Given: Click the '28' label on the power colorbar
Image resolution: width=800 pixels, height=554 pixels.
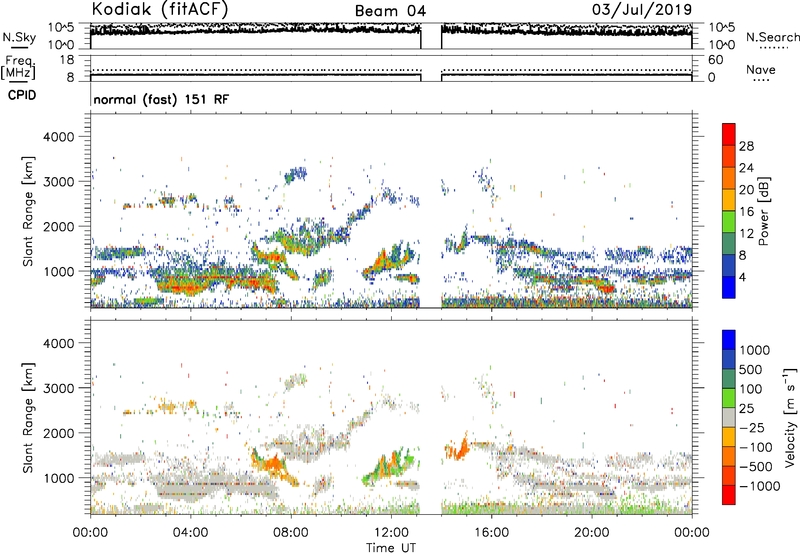Looking at the screenshot, I should tap(746, 146).
